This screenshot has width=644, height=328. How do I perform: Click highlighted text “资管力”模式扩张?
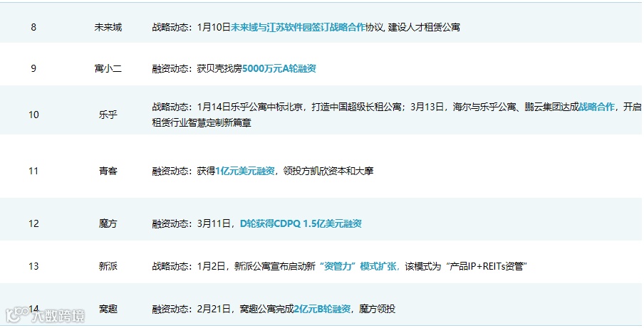[358, 267]
